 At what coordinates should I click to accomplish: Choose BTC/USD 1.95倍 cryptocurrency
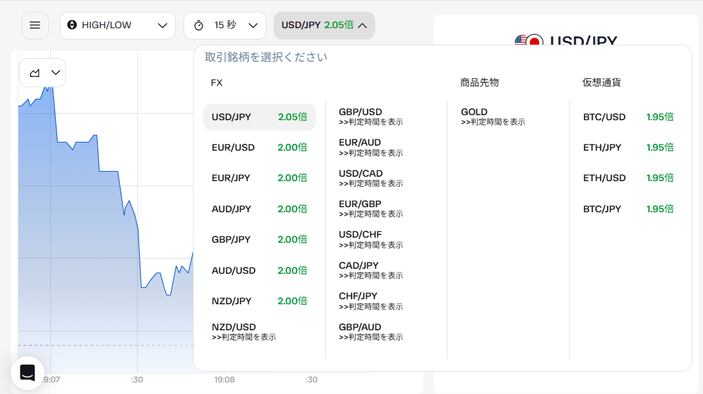pos(628,117)
